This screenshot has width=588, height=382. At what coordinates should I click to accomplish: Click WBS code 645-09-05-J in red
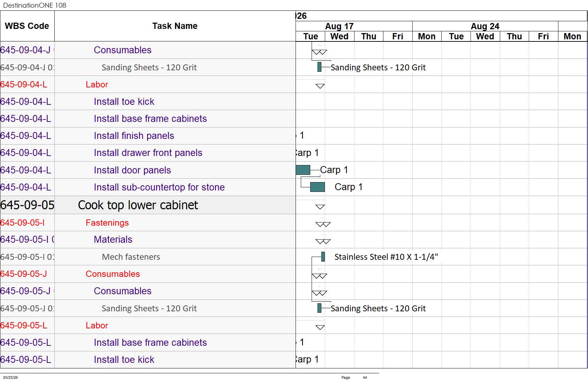[x=24, y=274]
